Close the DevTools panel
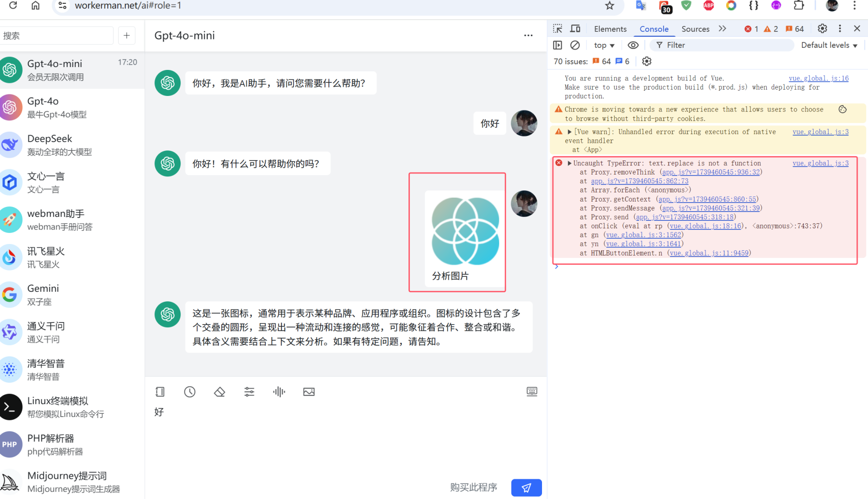The width and height of the screenshot is (868, 499). pyautogui.click(x=857, y=28)
